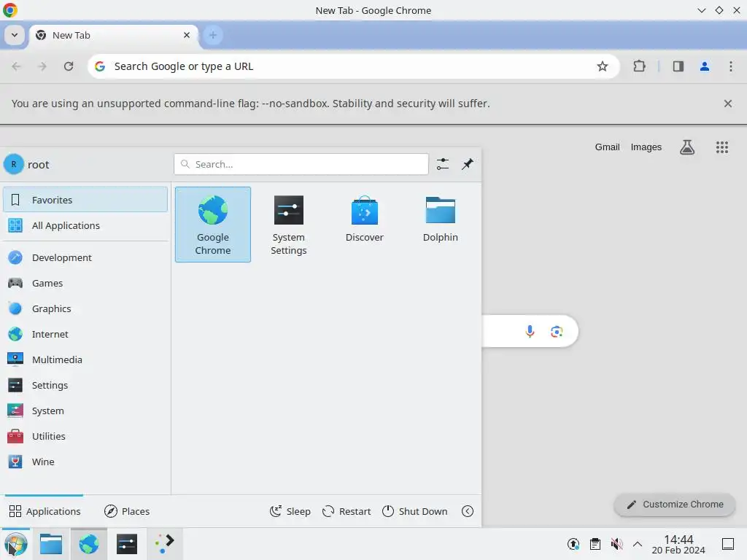
Task: Open the Google apps grid
Action: (721, 147)
